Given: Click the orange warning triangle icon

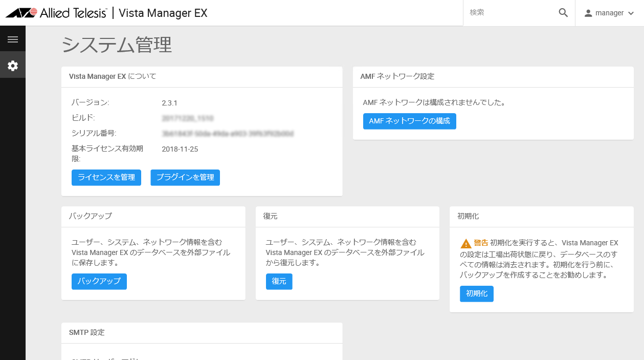Looking at the screenshot, I should (465, 243).
